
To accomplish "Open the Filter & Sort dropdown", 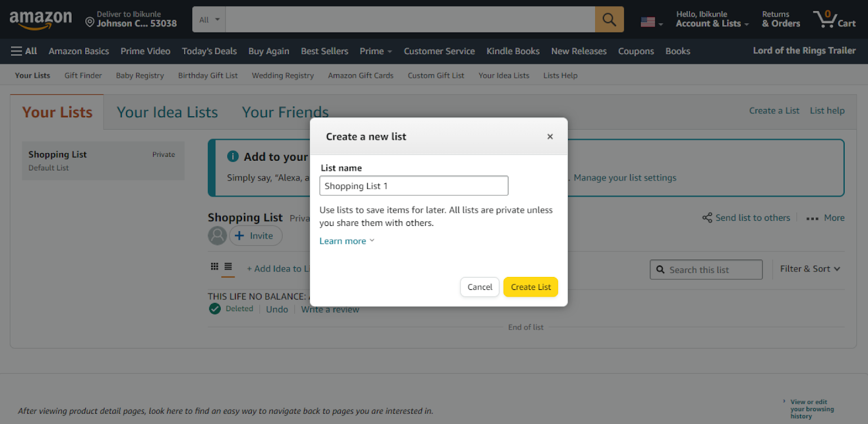I will [x=810, y=269].
